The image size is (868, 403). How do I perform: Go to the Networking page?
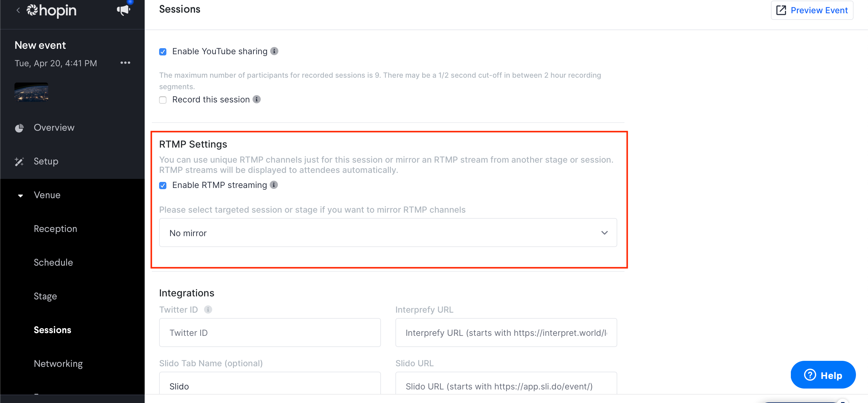(x=58, y=364)
